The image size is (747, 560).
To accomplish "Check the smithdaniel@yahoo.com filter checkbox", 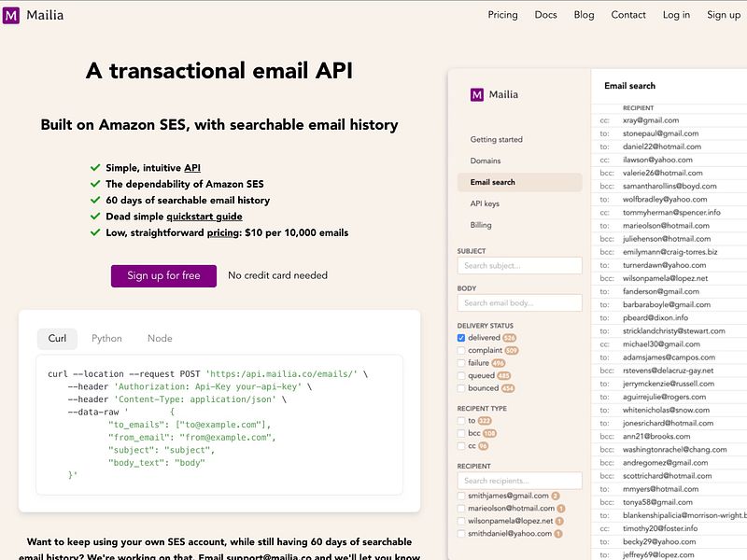I will [461, 534].
